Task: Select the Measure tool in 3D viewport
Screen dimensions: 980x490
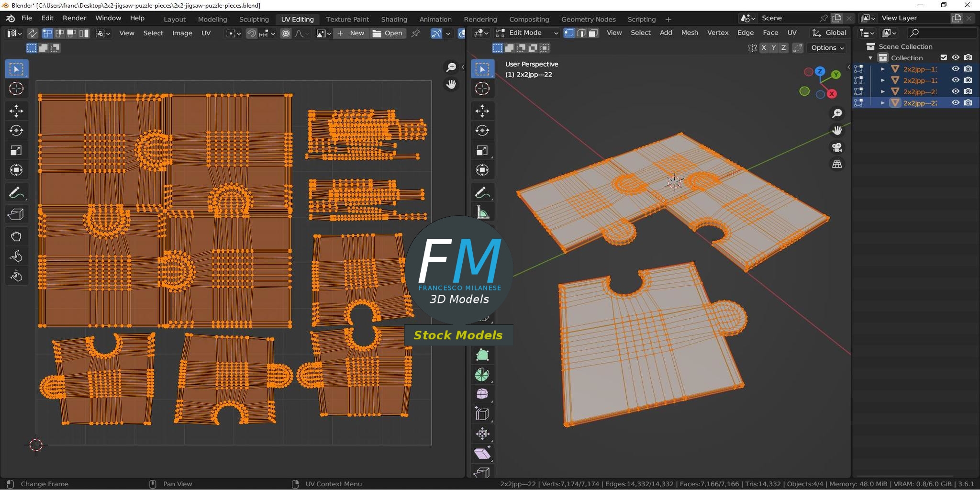Action: click(482, 212)
